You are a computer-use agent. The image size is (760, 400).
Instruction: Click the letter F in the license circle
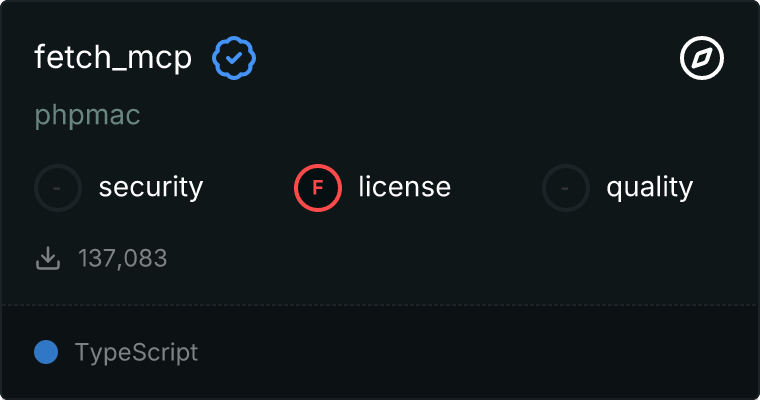(318, 187)
